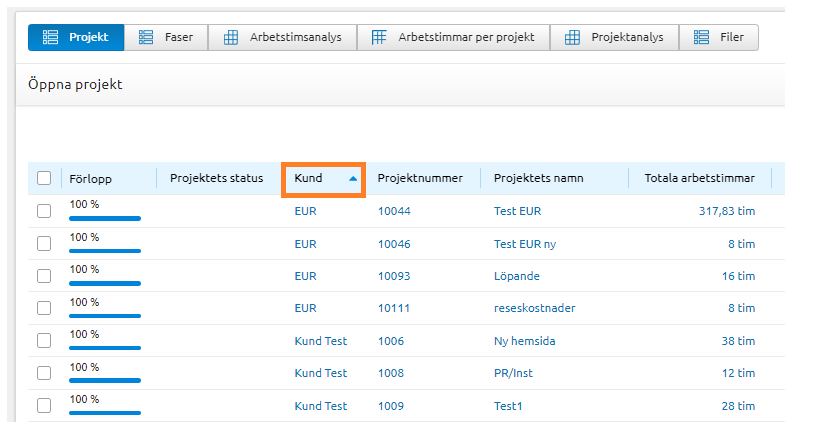Click the Filer tab list icon
Viewport: 814px width, 434px height.
(701, 38)
